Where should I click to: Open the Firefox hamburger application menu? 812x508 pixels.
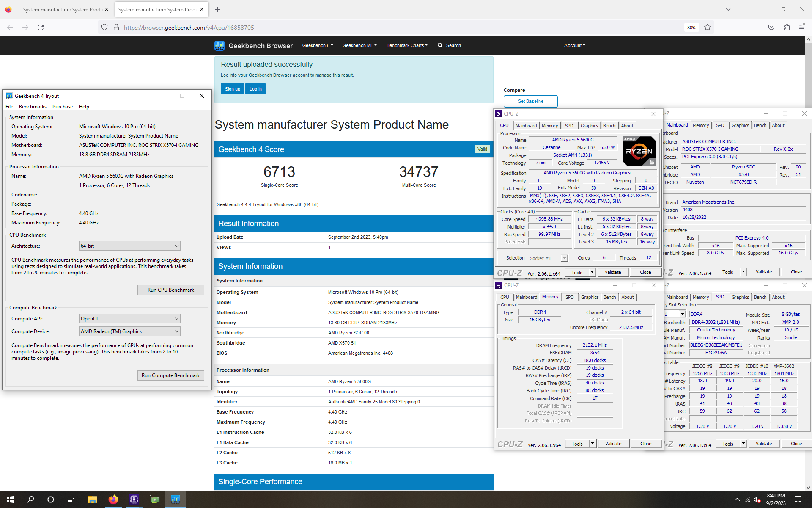[802, 28]
